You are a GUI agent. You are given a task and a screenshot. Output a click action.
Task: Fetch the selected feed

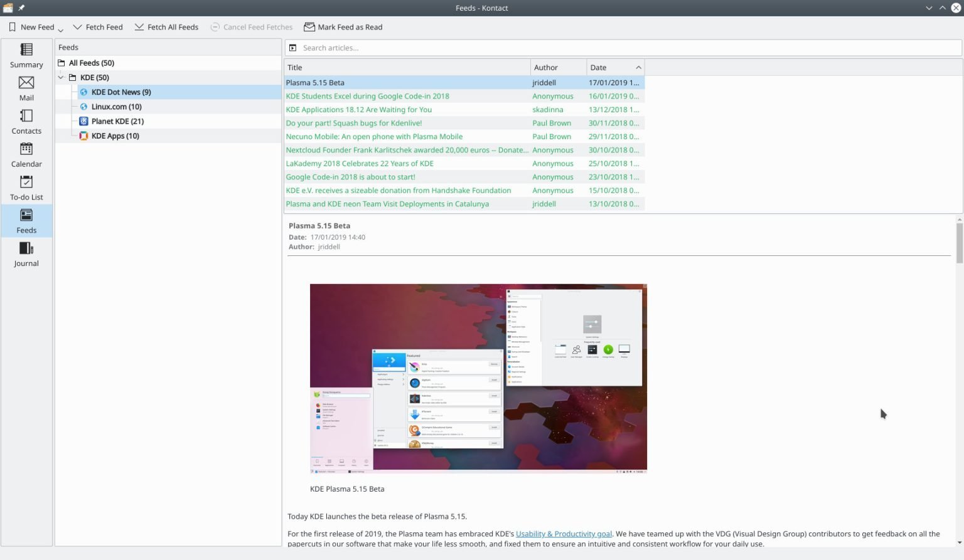click(x=98, y=27)
